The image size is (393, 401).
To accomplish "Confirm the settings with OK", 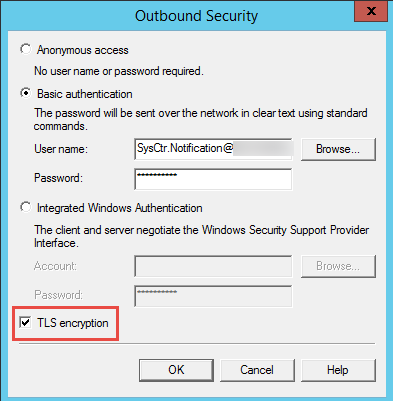I will [176, 370].
